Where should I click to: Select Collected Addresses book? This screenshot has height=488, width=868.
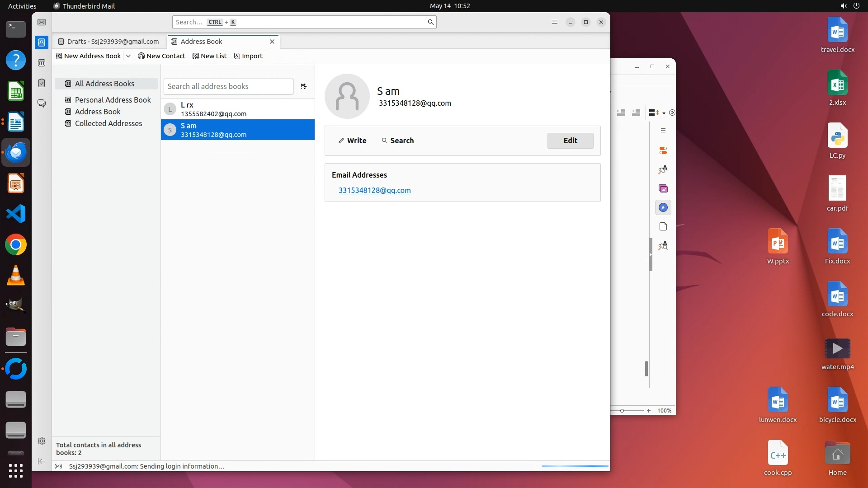coord(108,123)
